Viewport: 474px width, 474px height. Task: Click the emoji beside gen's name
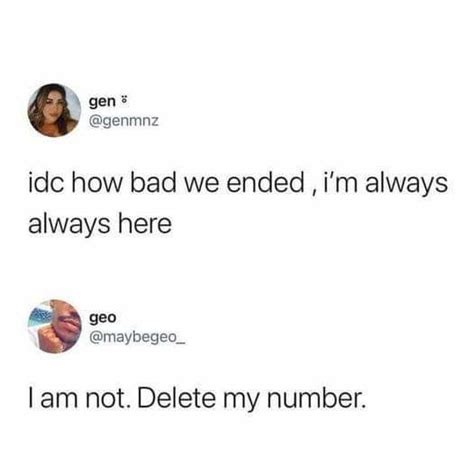(x=124, y=100)
